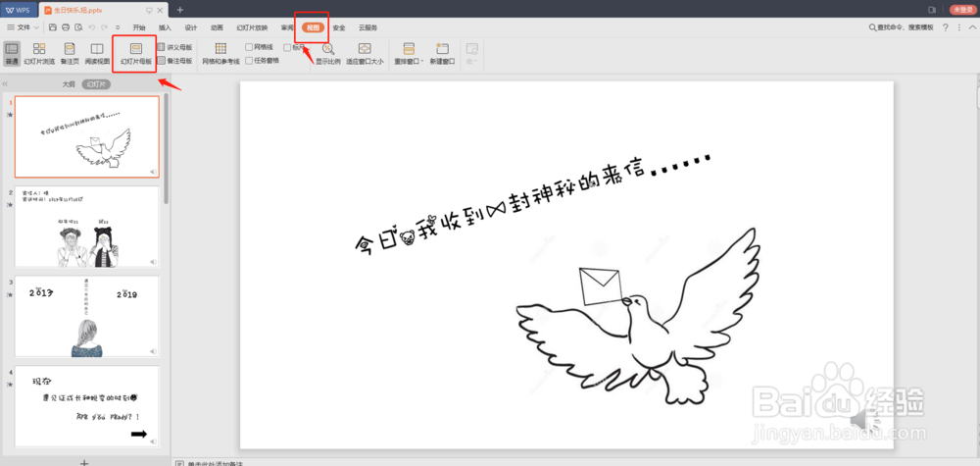Switch to 阅读视图 reading view
Screen dimensions: 980x466
point(97,54)
